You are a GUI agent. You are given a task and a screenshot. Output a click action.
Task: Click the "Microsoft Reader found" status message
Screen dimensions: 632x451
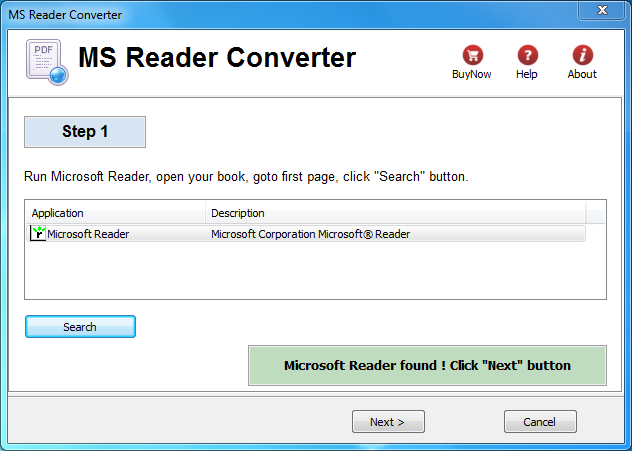(427, 365)
